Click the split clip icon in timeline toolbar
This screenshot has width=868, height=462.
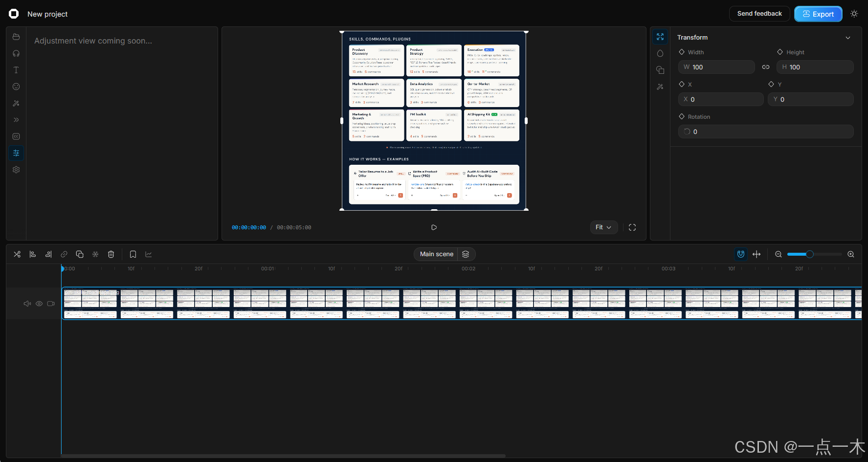17,254
